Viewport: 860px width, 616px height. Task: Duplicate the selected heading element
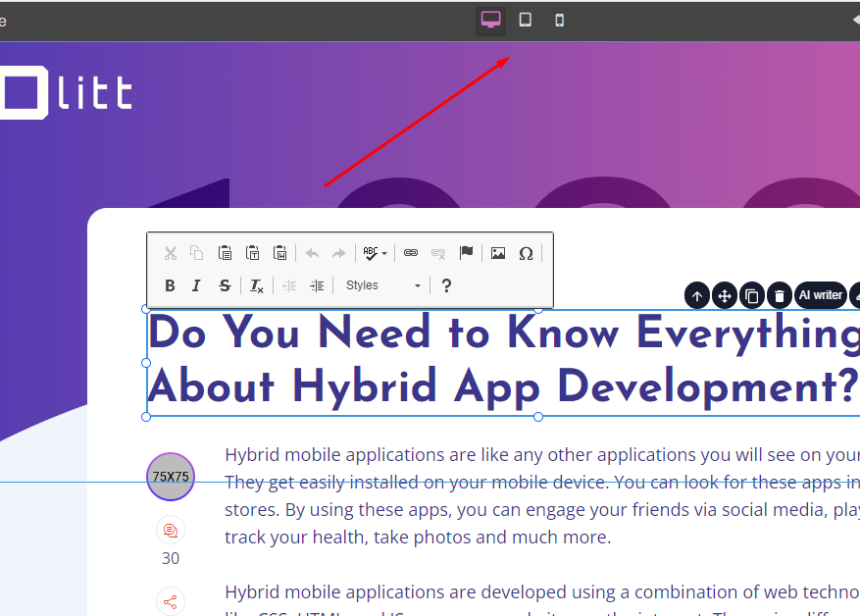(752, 296)
